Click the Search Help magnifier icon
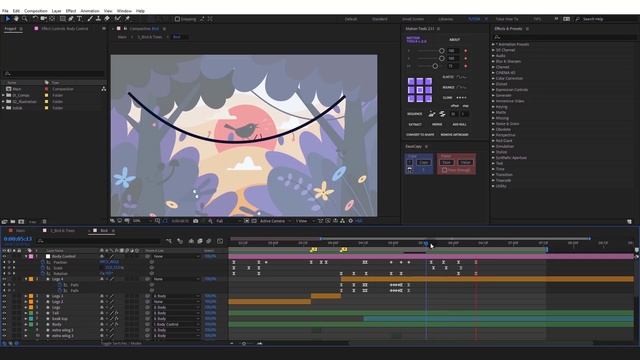The image size is (640, 360). pyautogui.click(x=578, y=19)
